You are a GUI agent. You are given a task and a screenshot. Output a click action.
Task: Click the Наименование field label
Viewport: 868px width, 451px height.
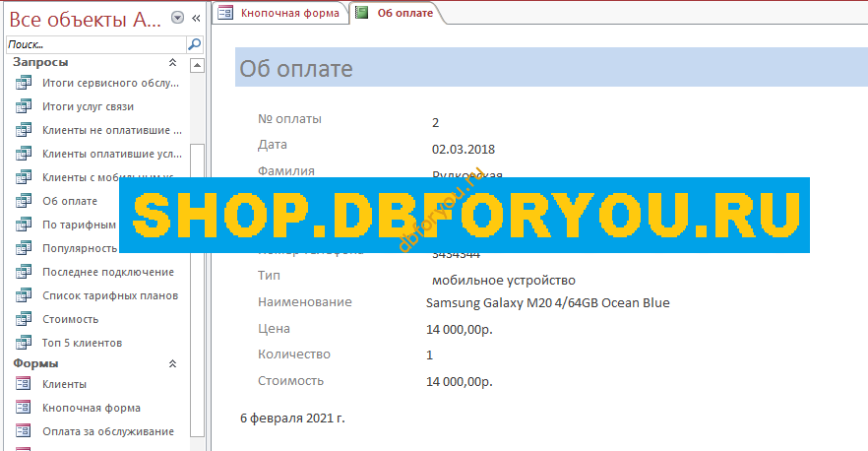[304, 302]
